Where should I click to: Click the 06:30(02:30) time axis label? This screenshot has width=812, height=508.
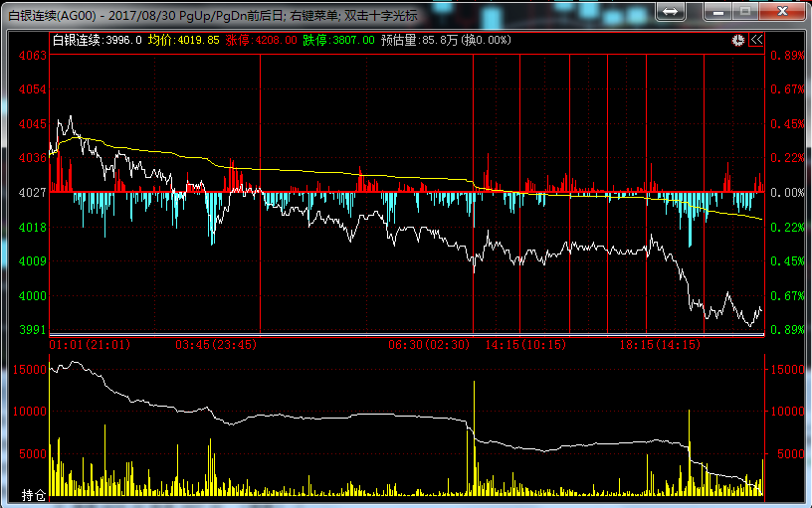point(429,345)
